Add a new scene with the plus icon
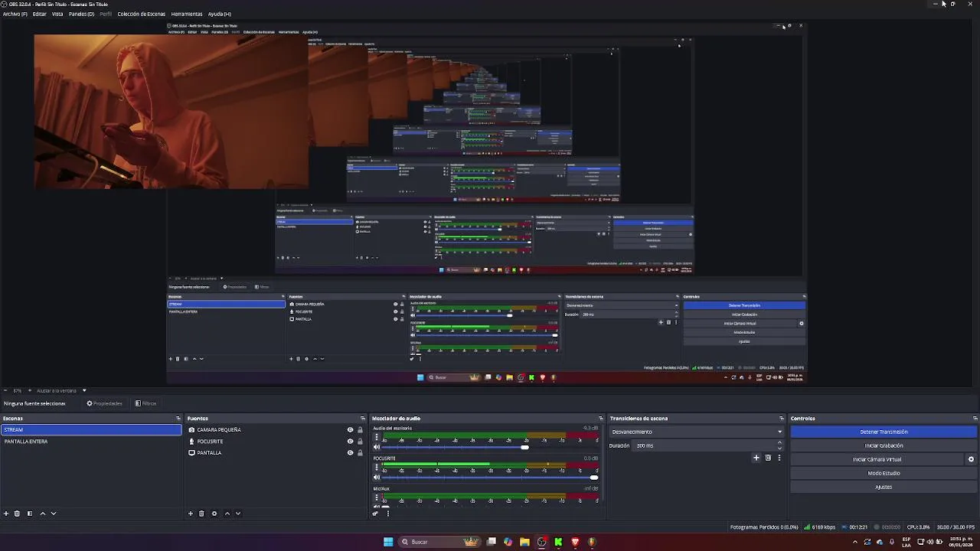This screenshot has height=551, width=980. [x=6, y=514]
